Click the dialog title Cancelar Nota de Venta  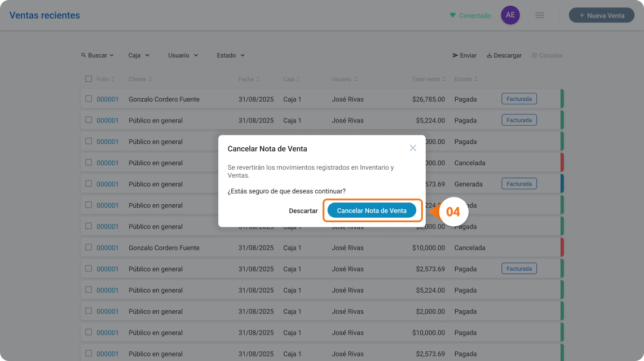[x=267, y=149]
